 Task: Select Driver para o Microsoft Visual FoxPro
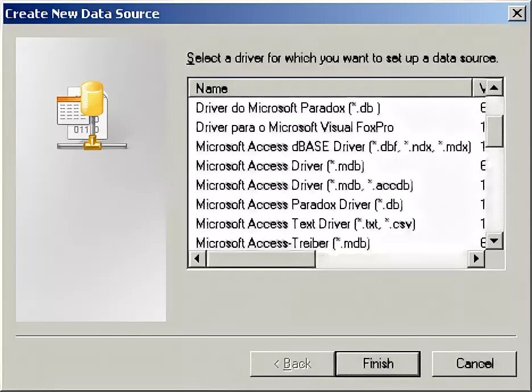(337, 127)
